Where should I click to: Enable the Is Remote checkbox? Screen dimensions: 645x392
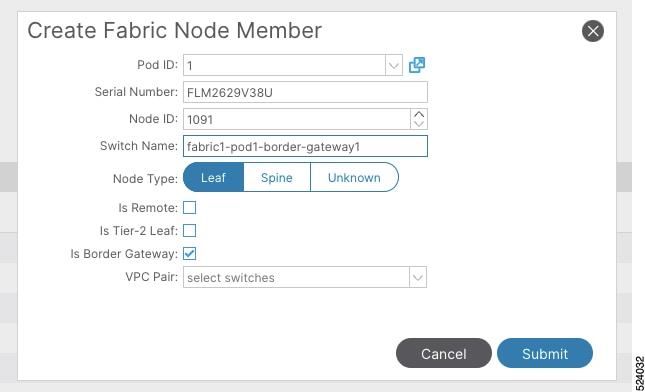189,208
